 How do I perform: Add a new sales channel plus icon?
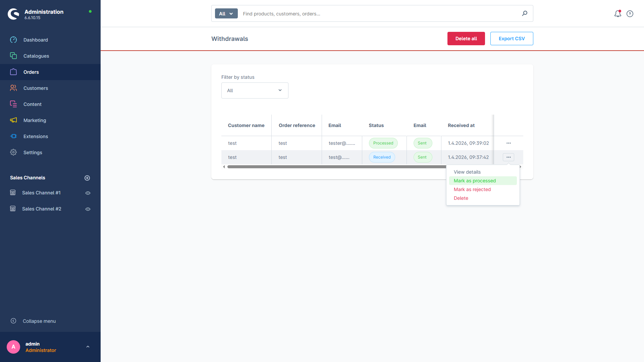(87, 178)
